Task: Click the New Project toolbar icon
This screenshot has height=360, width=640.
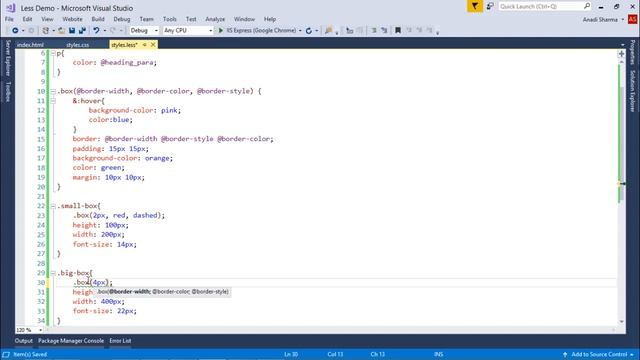Action: pyautogui.click(x=46, y=31)
